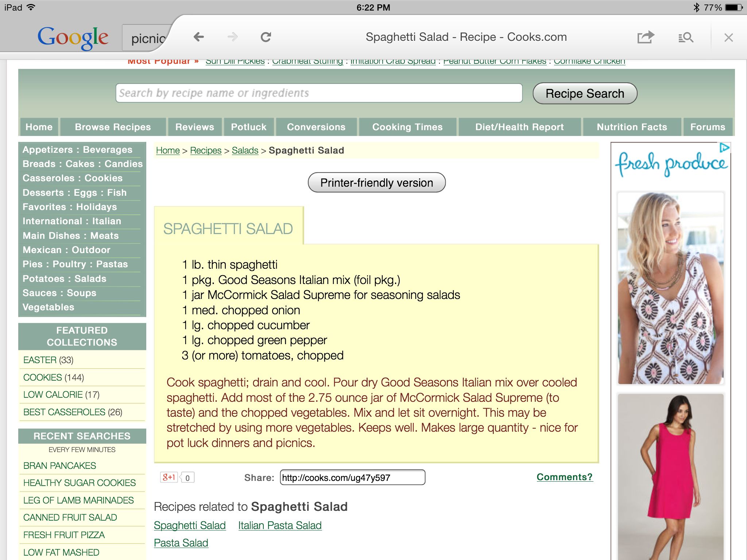The image size is (747, 560).
Task: Select the Potluck menu item
Action: pos(248,127)
